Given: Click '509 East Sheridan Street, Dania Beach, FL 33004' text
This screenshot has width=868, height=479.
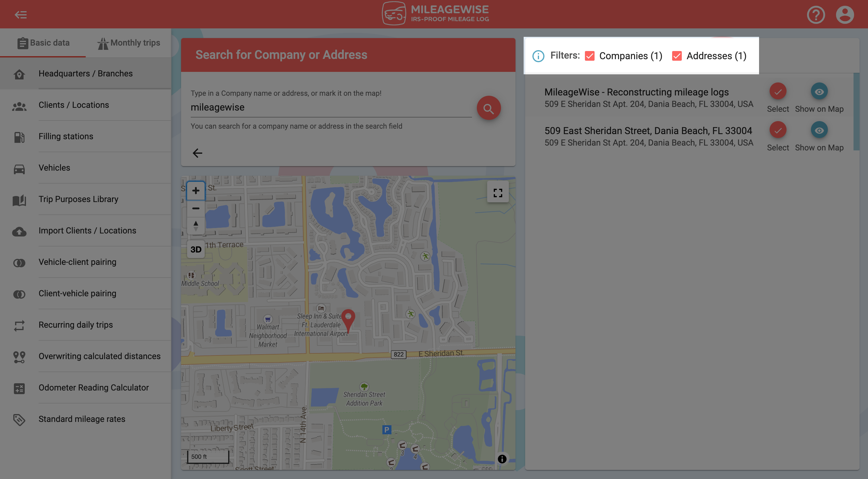Looking at the screenshot, I should tap(648, 131).
